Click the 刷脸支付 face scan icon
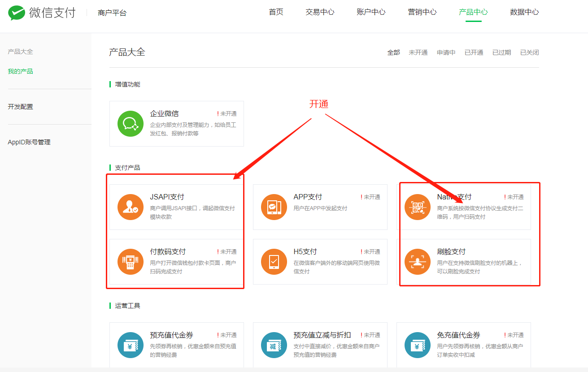The width and height of the screenshot is (588, 372). 418,262
